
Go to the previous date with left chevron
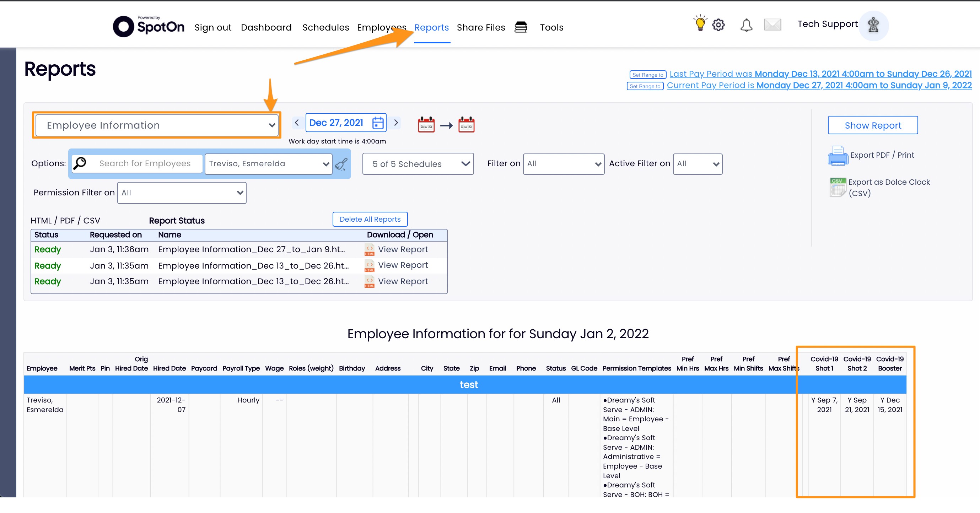[297, 123]
